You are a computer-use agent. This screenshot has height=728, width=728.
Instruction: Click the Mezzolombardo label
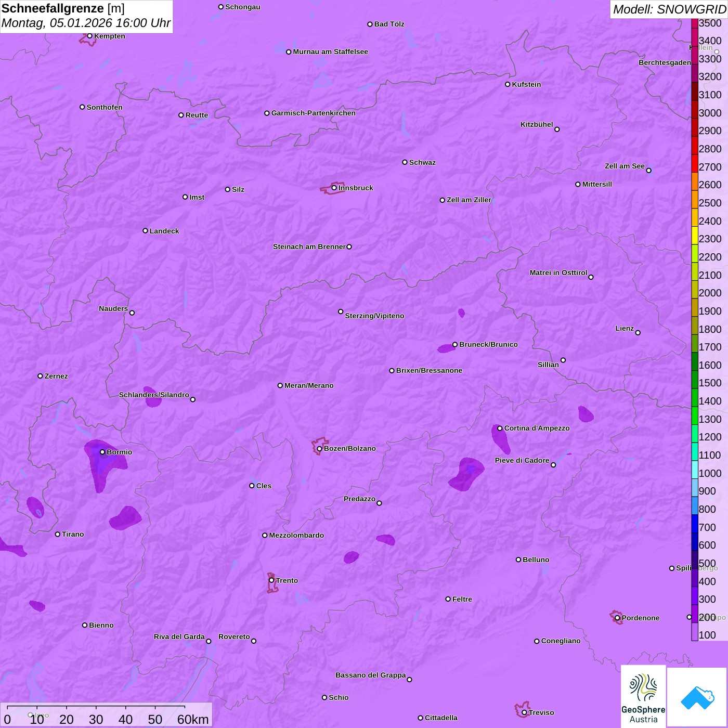pyautogui.click(x=296, y=535)
